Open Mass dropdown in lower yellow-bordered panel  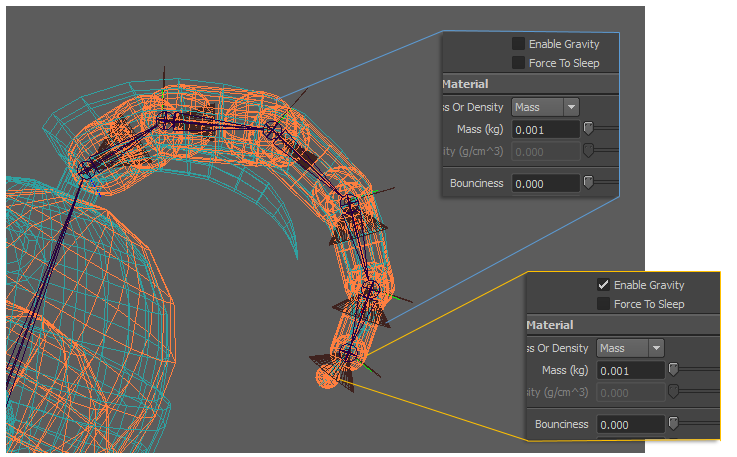(630, 348)
